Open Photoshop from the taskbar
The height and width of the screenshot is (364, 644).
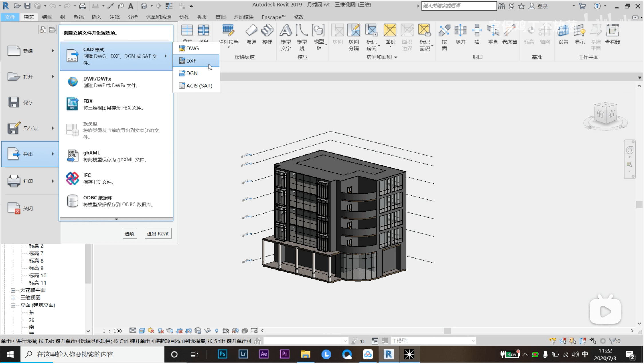point(222,355)
